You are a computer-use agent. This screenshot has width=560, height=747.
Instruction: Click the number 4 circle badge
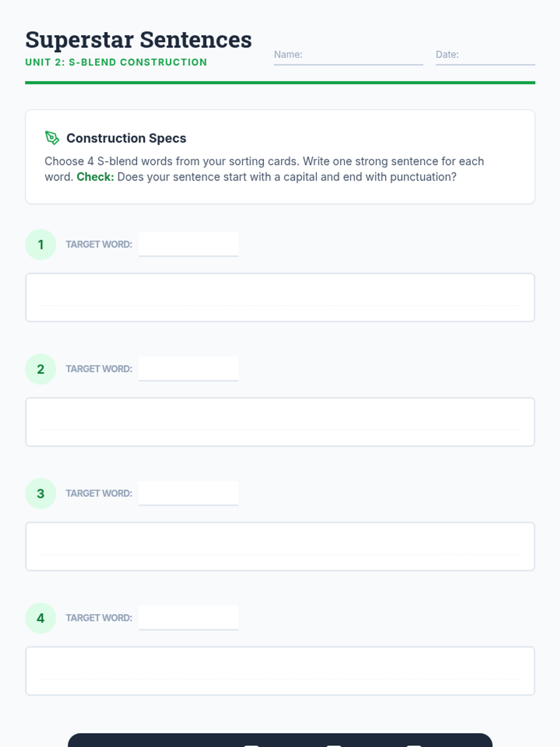click(x=41, y=618)
